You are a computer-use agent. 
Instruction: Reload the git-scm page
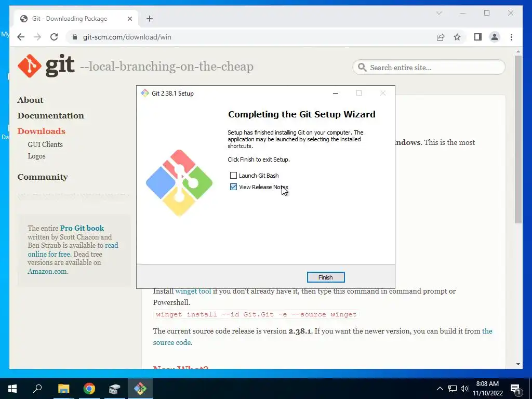54,37
